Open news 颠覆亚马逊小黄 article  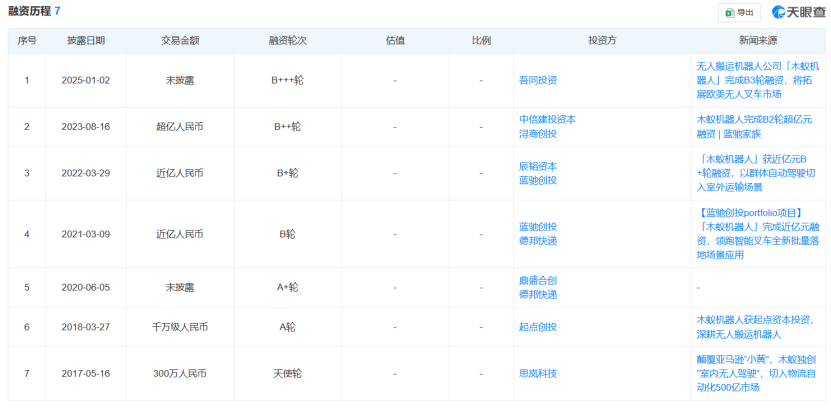click(758, 374)
